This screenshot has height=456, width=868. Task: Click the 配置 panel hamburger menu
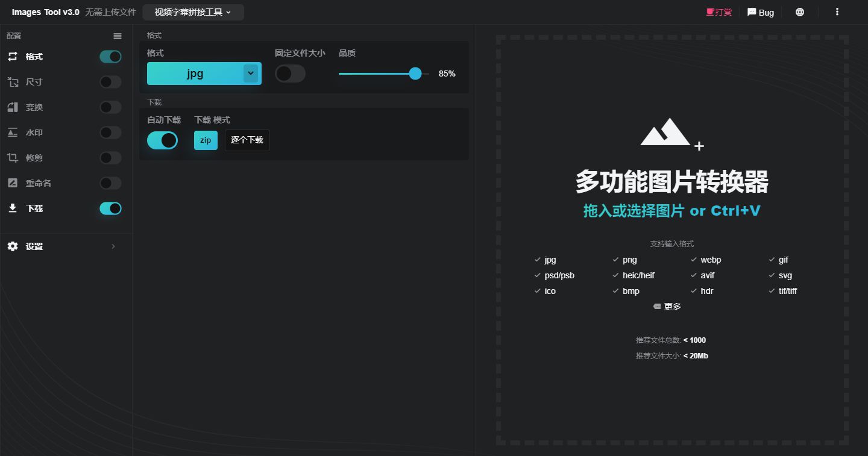click(x=118, y=36)
